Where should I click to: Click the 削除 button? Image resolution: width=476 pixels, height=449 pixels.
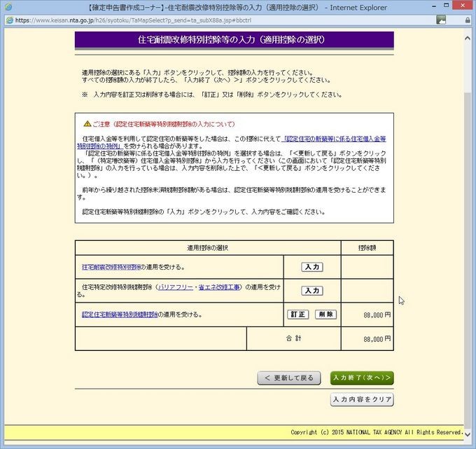point(325,315)
